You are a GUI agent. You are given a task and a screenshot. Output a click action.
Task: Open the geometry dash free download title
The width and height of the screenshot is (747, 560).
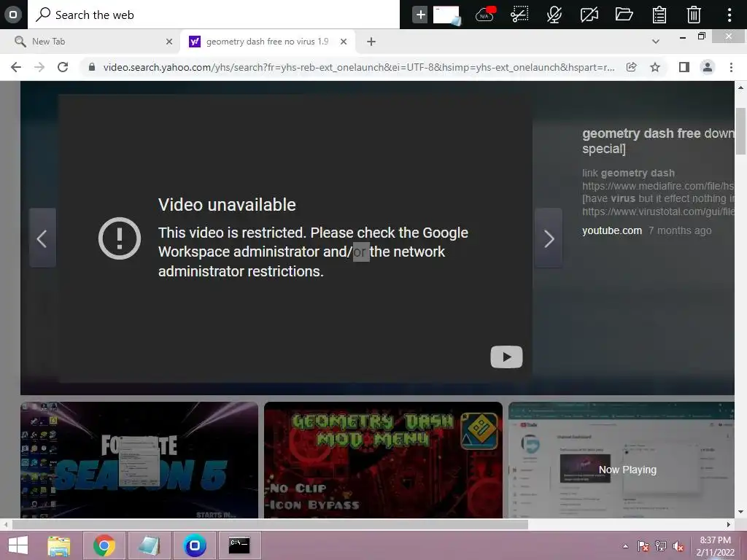658,141
